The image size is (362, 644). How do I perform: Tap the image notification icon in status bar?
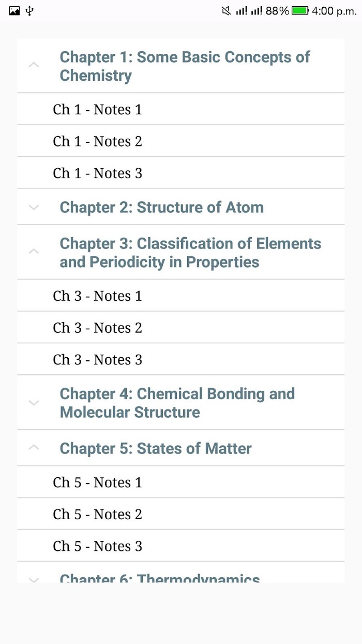(14, 10)
